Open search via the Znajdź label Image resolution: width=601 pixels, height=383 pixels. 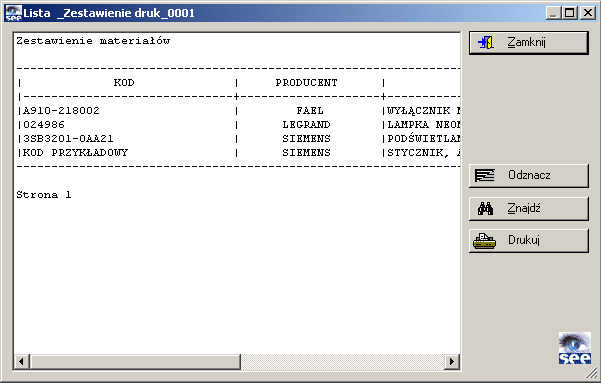pos(524,208)
